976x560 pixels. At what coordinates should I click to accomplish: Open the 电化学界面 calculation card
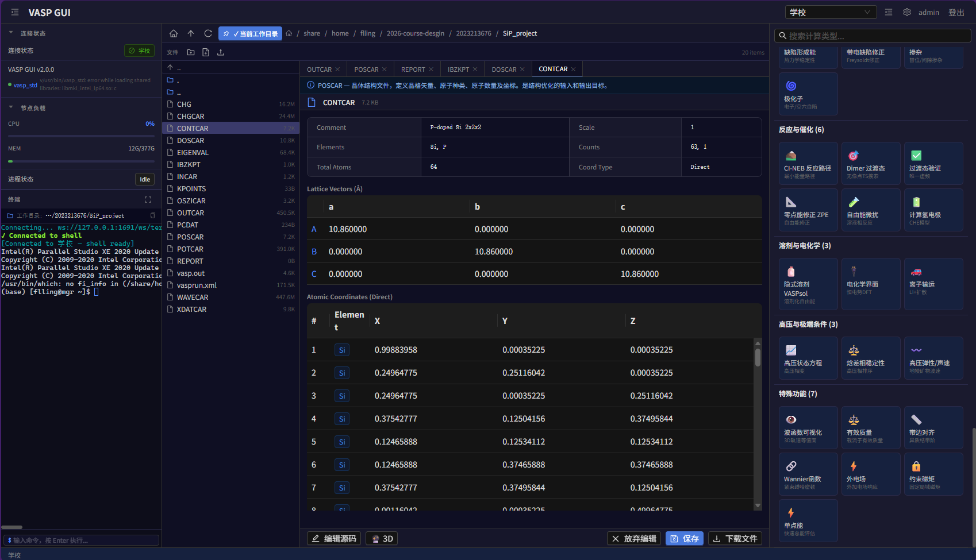(871, 284)
